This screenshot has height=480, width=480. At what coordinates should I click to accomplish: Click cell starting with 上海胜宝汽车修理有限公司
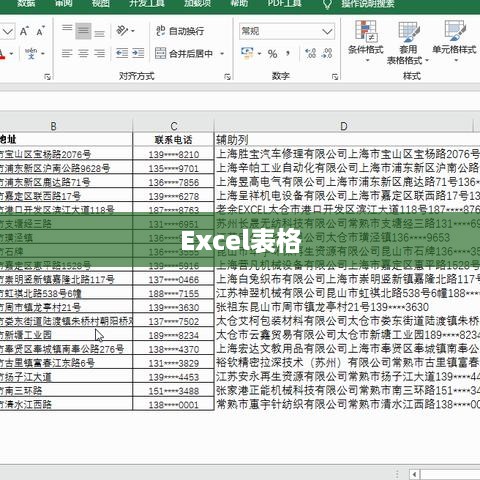[347, 154]
